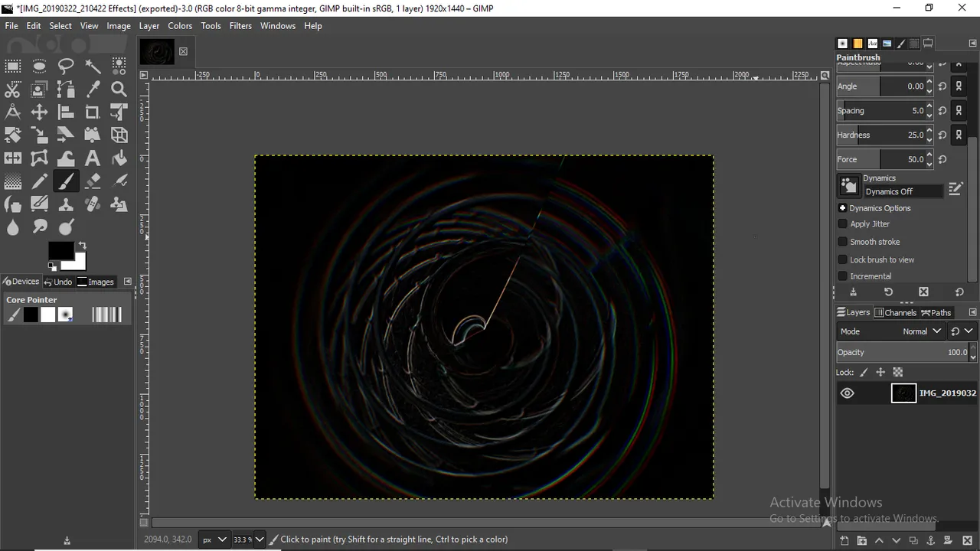The image size is (980, 551).
Task: Swap foreground and background colors
Action: (82, 246)
